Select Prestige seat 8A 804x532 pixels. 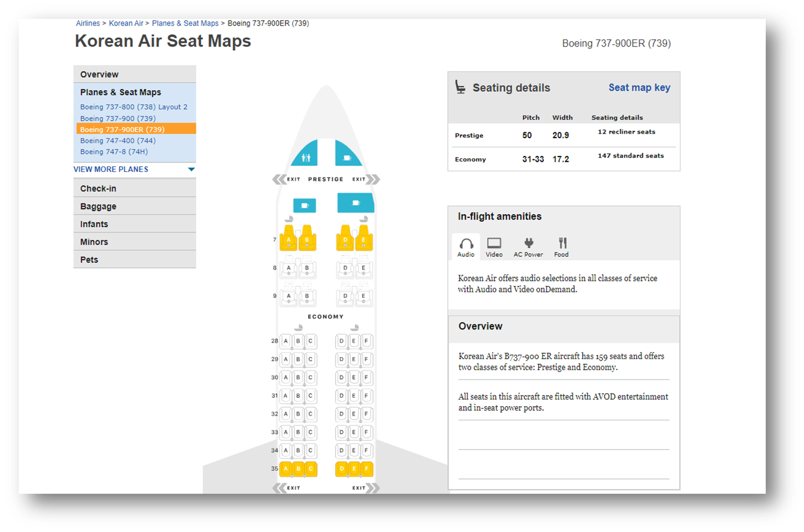pyautogui.click(x=288, y=269)
